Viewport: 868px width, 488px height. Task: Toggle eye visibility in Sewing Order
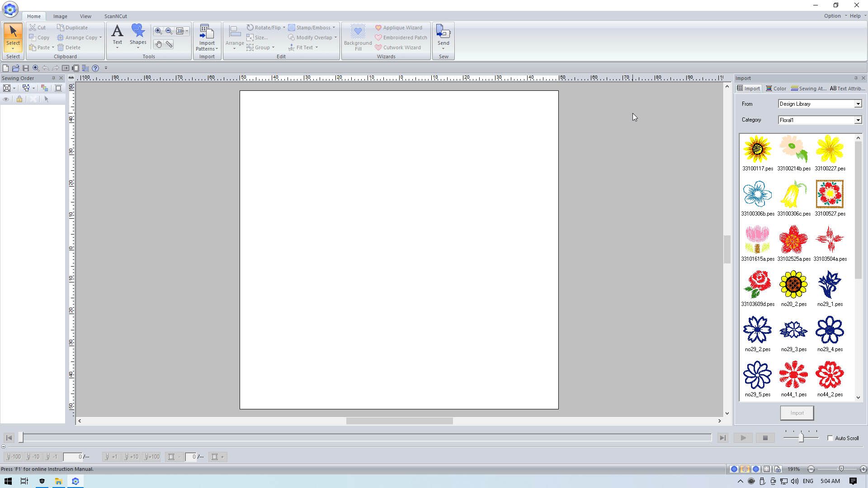pyautogui.click(x=6, y=99)
